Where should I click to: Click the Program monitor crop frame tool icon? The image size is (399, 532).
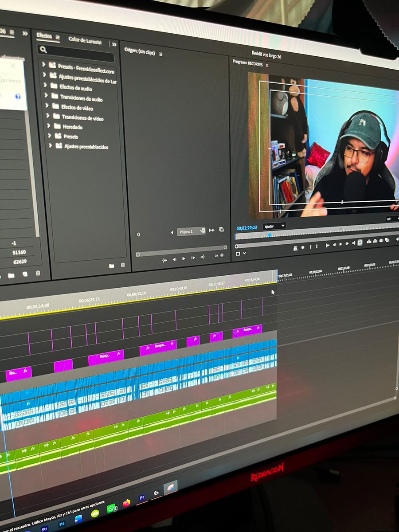[x=238, y=254]
